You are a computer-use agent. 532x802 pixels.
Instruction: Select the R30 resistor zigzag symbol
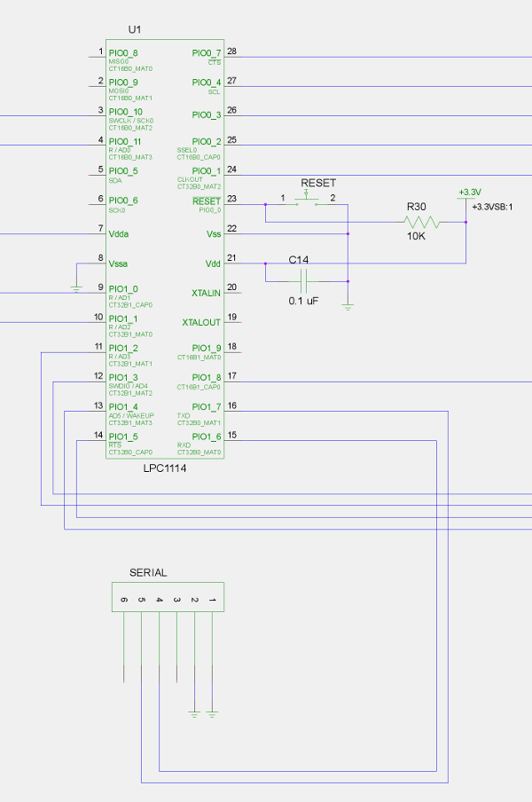click(x=422, y=222)
